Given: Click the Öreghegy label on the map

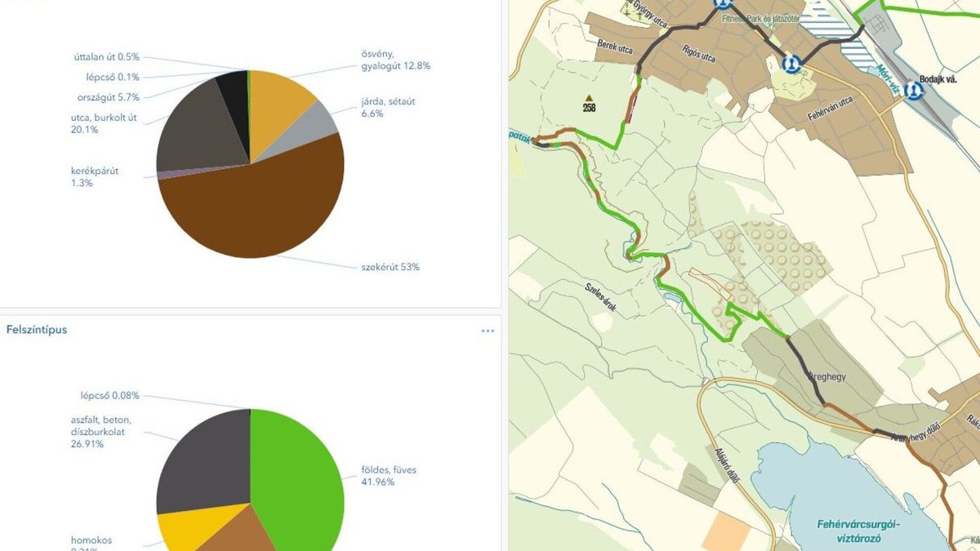Looking at the screenshot, I should (826, 378).
